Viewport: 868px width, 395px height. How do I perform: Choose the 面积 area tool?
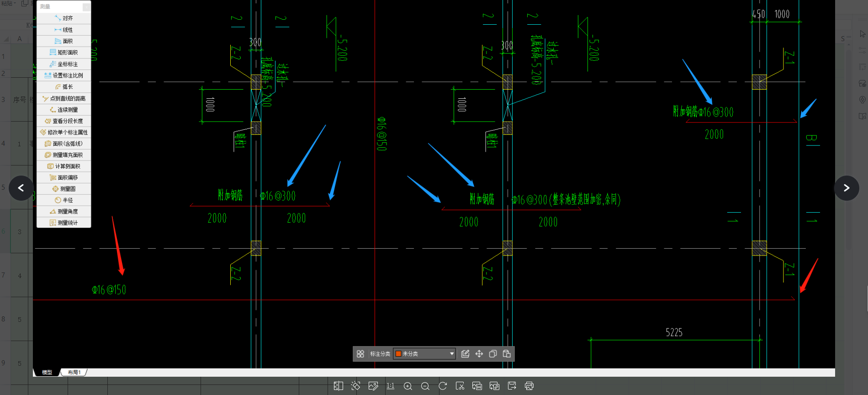pos(64,41)
